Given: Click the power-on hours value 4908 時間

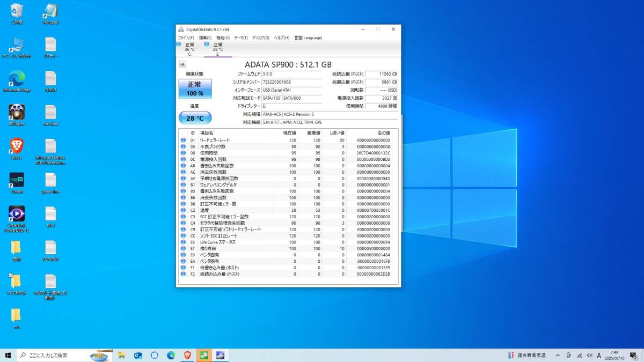Looking at the screenshot, I should (x=382, y=106).
